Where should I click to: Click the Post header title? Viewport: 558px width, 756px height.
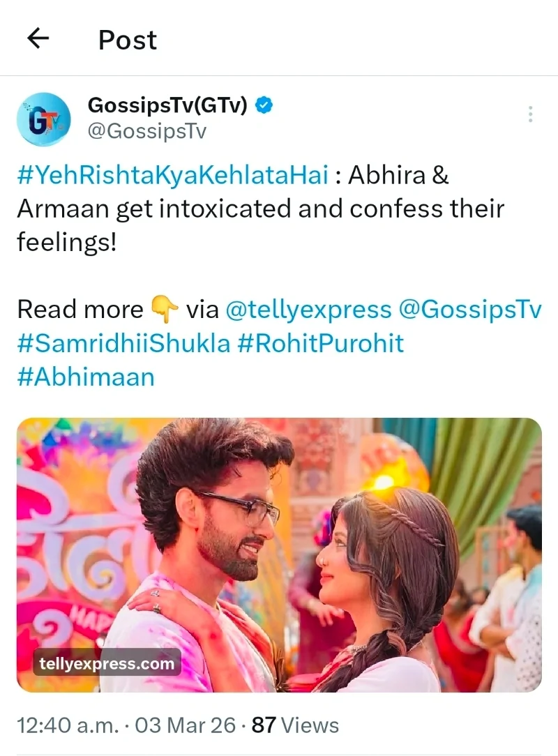(128, 40)
